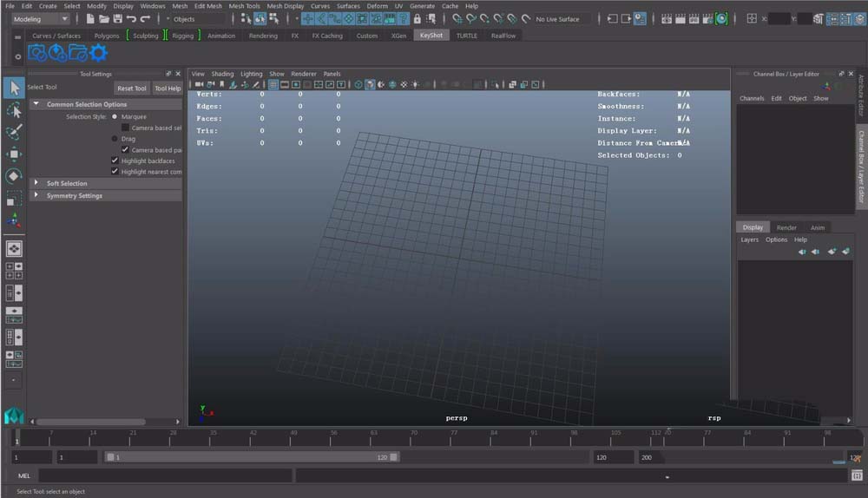868x498 pixels.
Task: Click the Reset Tool button
Action: pyautogui.click(x=132, y=88)
